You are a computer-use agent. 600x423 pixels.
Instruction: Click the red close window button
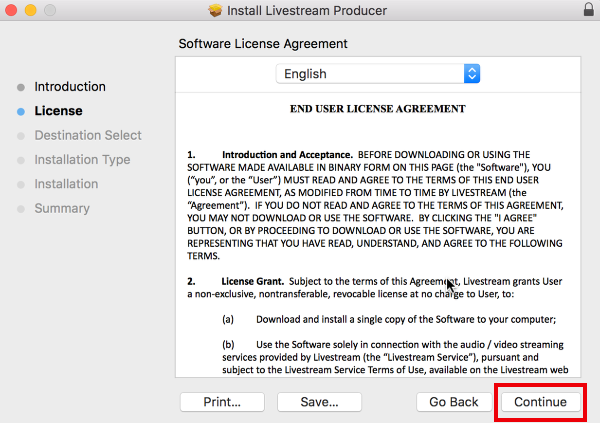coord(11,10)
